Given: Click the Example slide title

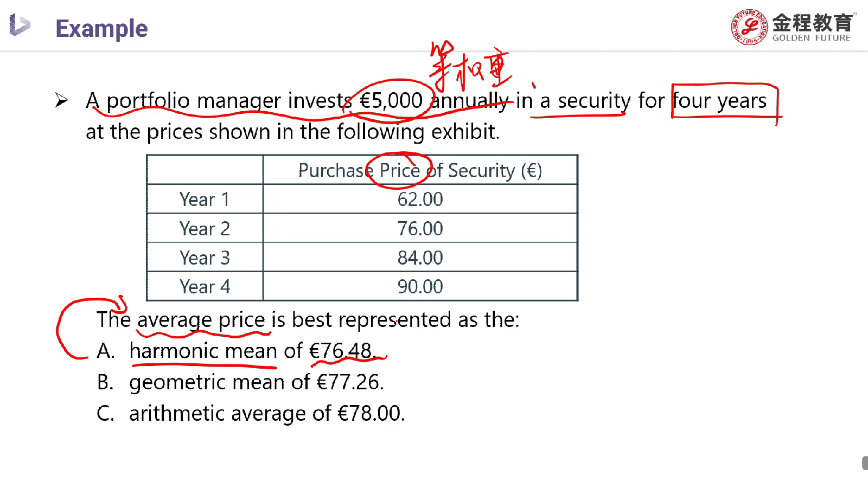Looking at the screenshot, I should pyautogui.click(x=101, y=28).
